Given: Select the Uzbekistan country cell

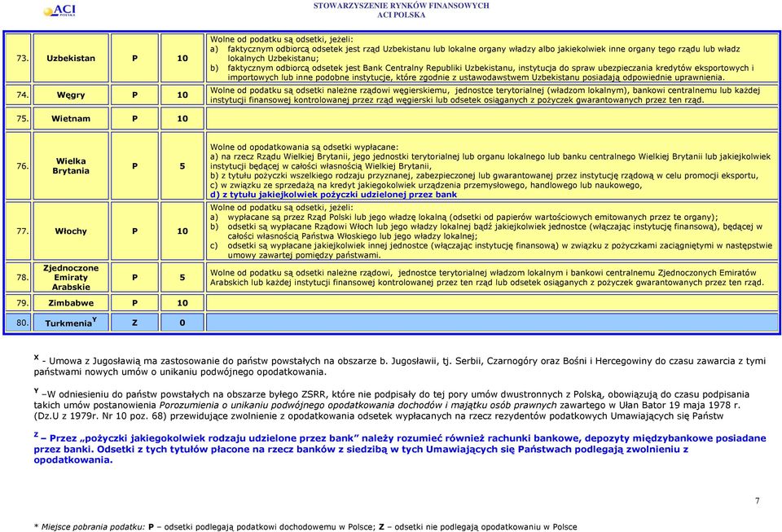Looking at the screenshot, I should tap(71, 59).
